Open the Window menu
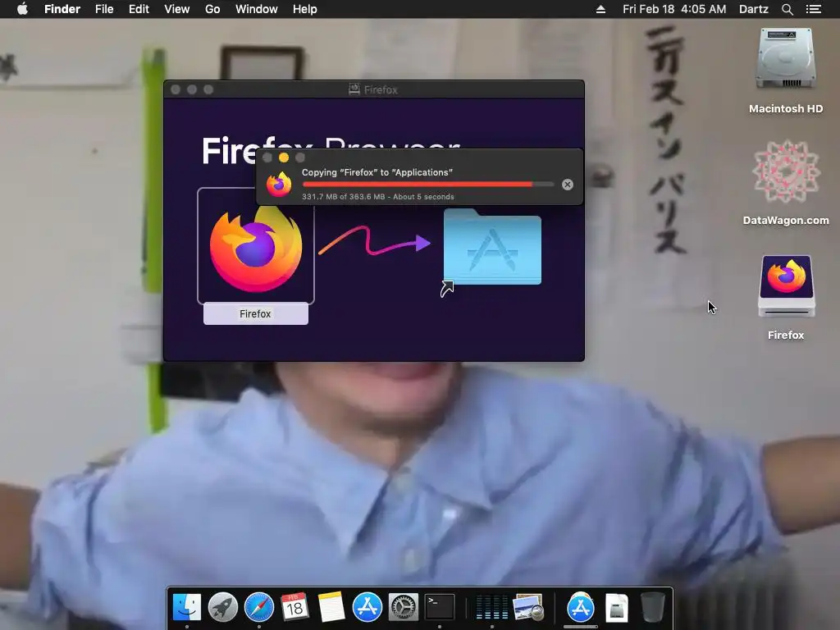This screenshot has height=630, width=840. [x=257, y=9]
